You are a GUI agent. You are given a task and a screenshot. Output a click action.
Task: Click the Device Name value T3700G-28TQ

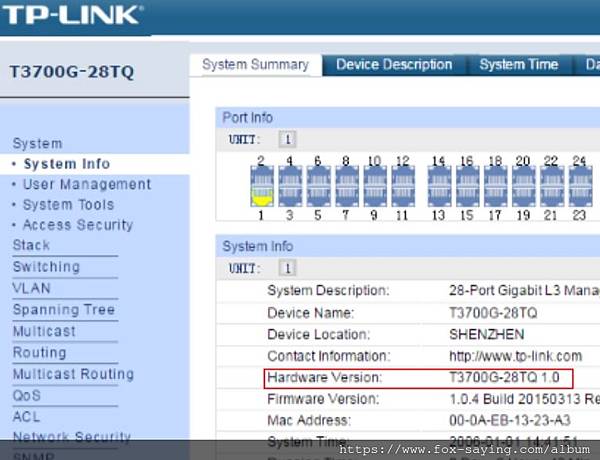click(x=493, y=313)
